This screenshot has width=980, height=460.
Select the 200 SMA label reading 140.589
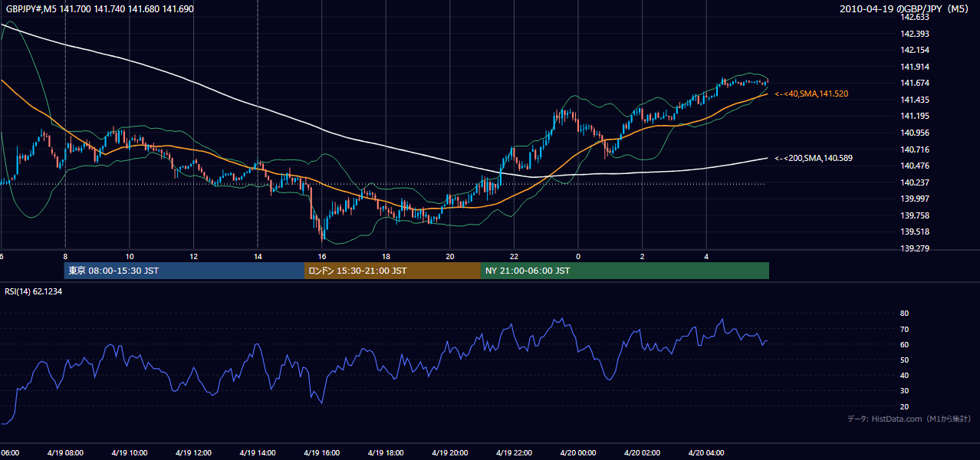click(814, 158)
